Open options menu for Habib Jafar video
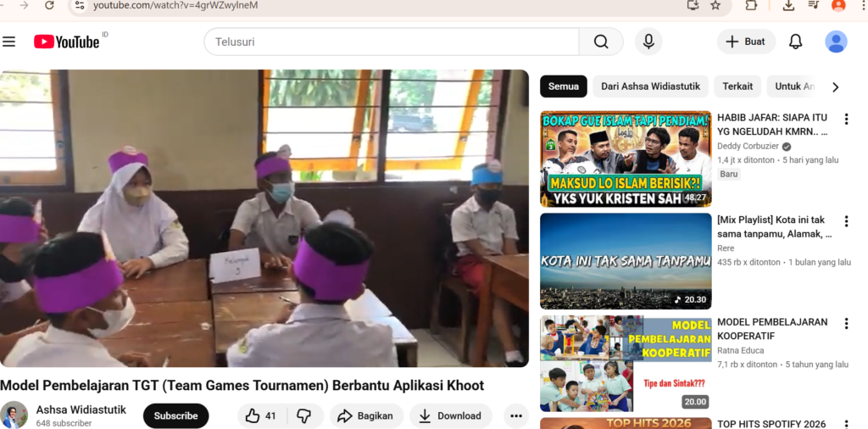Screen dimensions: 868x429 pos(845,119)
